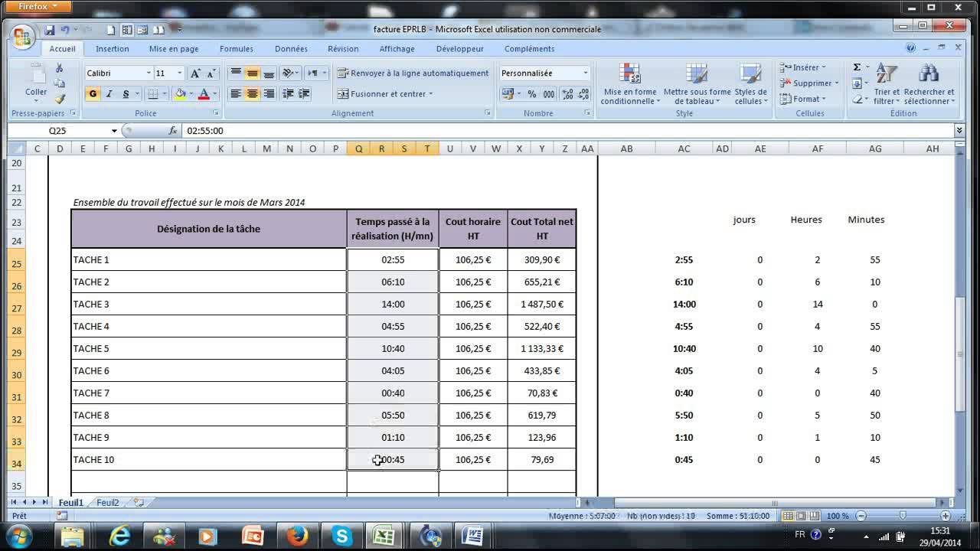Toggle italic formatting
The height and width of the screenshot is (551, 980).
click(x=109, y=94)
